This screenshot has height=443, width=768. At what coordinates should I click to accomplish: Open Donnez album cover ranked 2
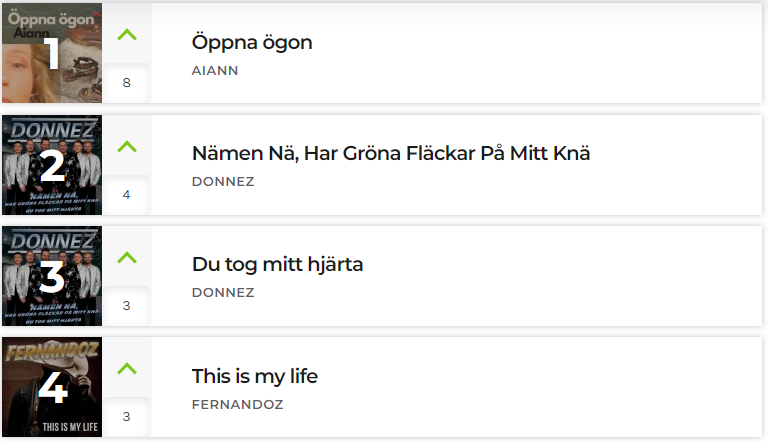click(x=52, y=165)
